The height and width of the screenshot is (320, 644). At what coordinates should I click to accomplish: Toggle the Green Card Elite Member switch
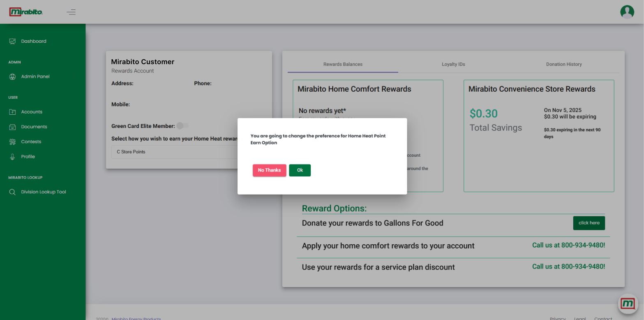[182, 126]
